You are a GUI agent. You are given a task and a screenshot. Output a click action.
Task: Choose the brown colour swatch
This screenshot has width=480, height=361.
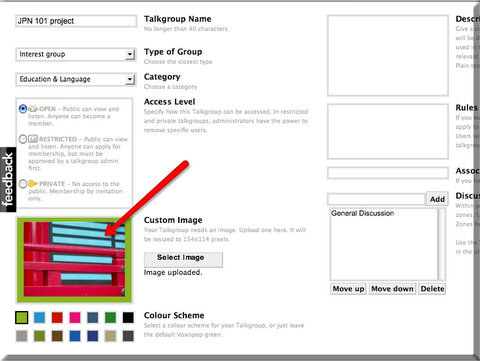click(57, 336)
